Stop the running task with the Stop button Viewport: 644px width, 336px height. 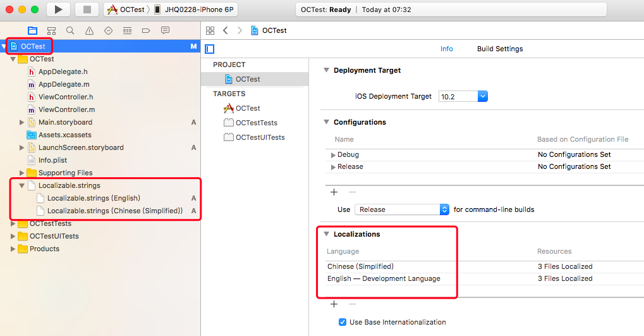(x=87, y=9)
